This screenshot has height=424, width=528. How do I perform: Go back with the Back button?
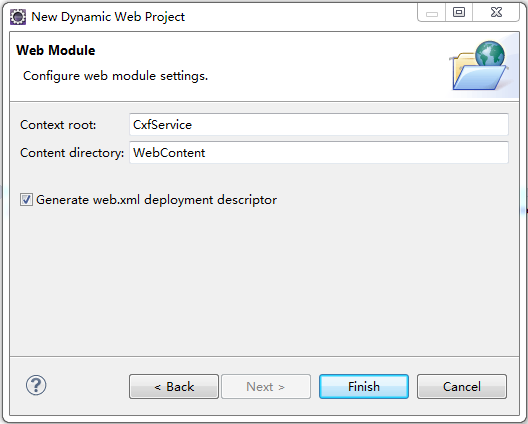pos(174,387)
